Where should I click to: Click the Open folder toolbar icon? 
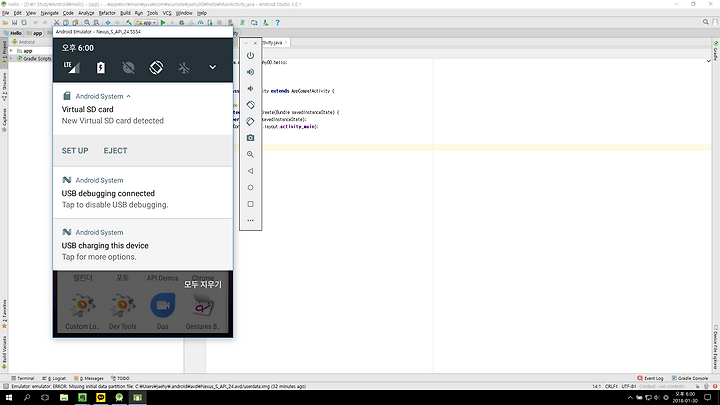(5, 22)
